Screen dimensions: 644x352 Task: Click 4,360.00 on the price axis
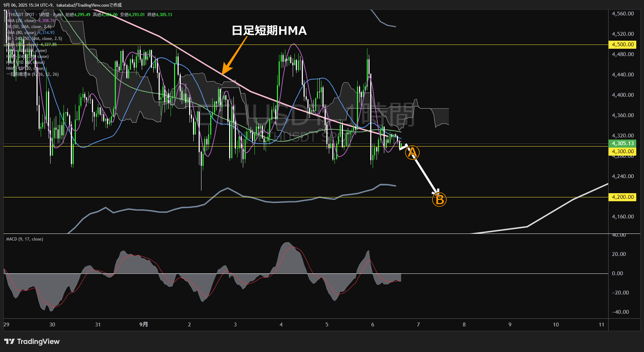click(623, 115)
